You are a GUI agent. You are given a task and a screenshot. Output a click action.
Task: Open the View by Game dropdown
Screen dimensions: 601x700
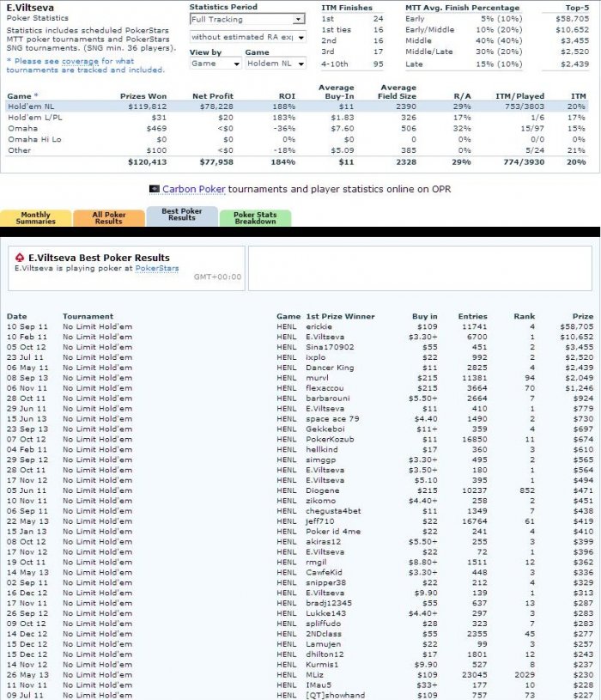[x=216, y=64]
